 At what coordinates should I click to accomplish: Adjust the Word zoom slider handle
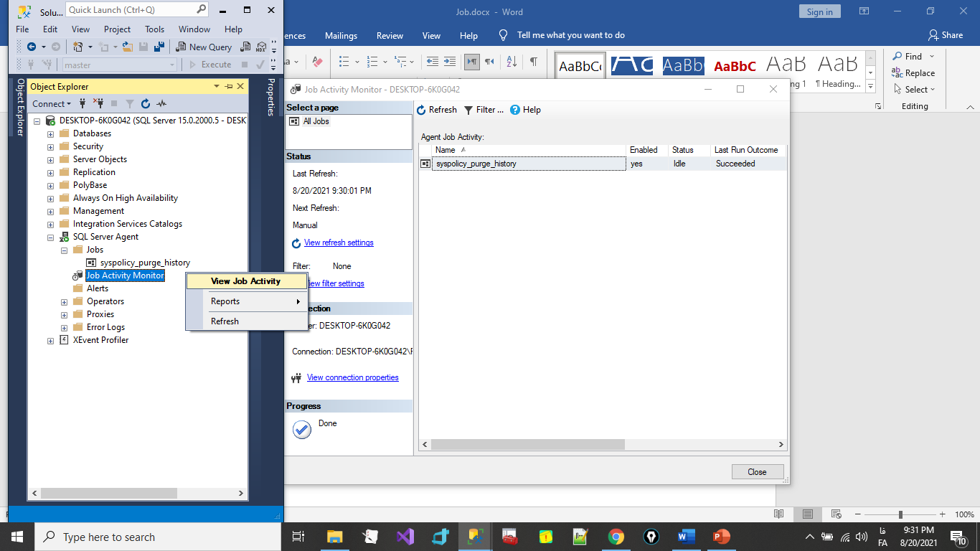[x=900, y=514]
